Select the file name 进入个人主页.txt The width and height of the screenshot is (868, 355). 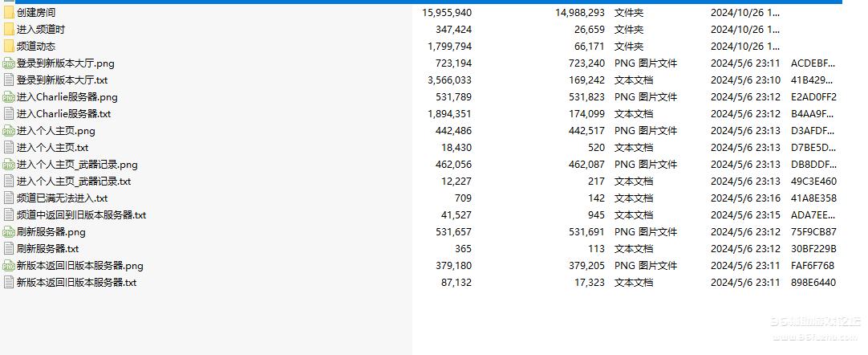coord(52,148)
